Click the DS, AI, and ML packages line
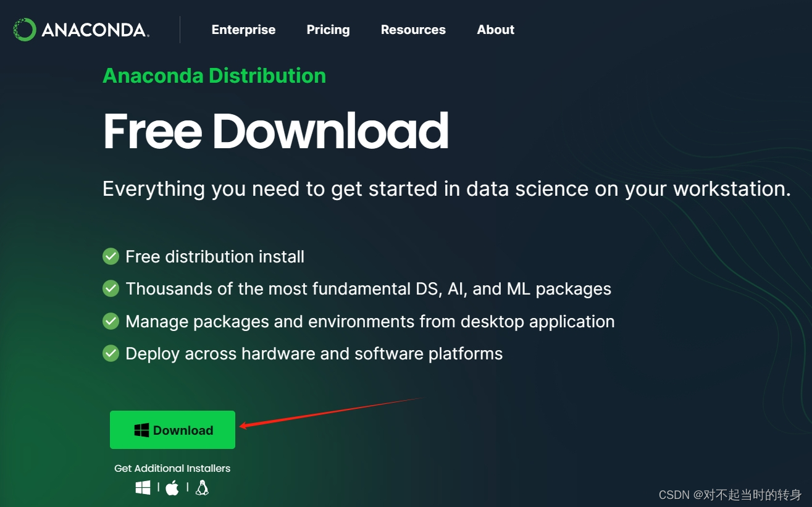Image resolution: width=812 pixels, height=507 pixels. coord(368,289)
